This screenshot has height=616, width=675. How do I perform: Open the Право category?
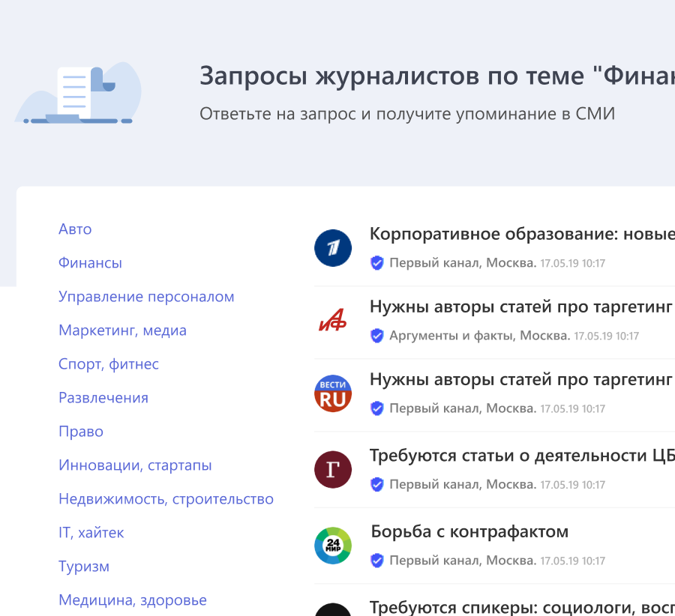tap(81, 432)
